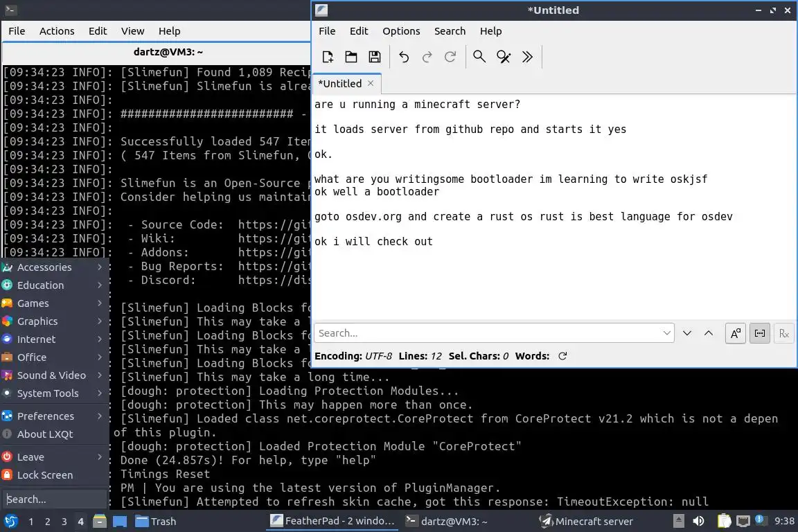Switch to FeatherPad taskbar entry
This screenshot has width=798, height=532.
332,522
